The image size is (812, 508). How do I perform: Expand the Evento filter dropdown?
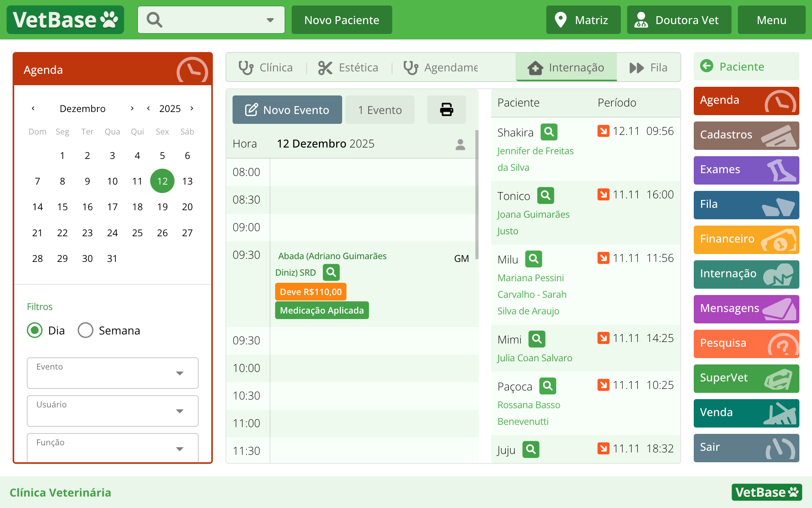tap(180, 373)
